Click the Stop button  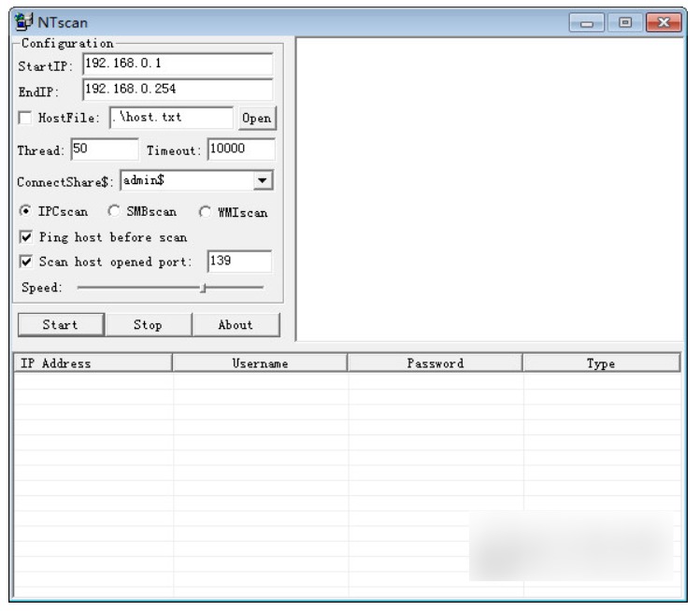pyautogui.click(x=149, y=325)
